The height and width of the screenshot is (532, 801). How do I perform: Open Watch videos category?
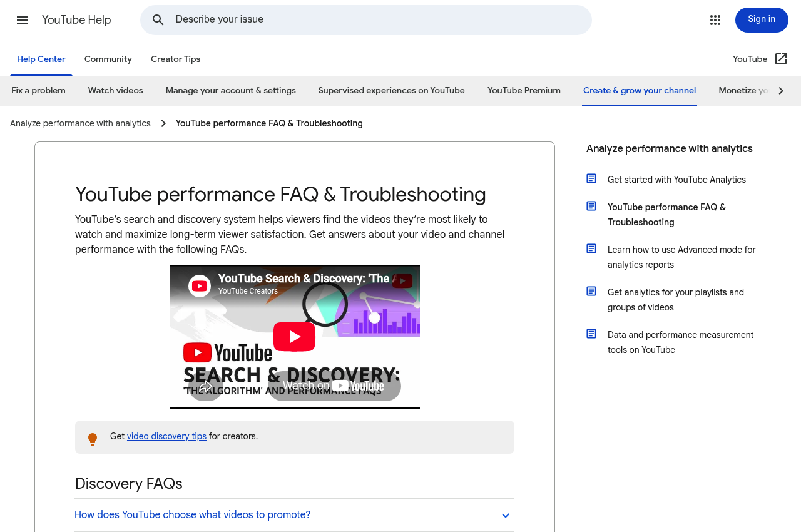[116, 91]
